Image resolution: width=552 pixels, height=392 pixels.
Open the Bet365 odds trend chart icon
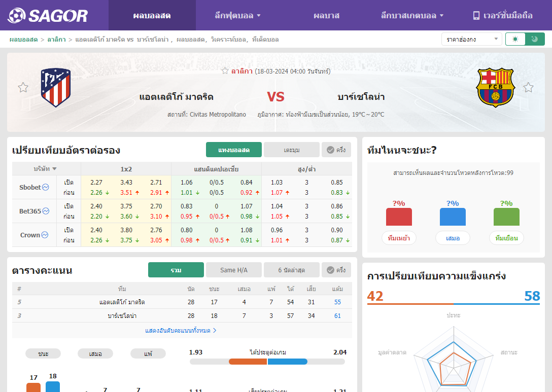(46, 211)
